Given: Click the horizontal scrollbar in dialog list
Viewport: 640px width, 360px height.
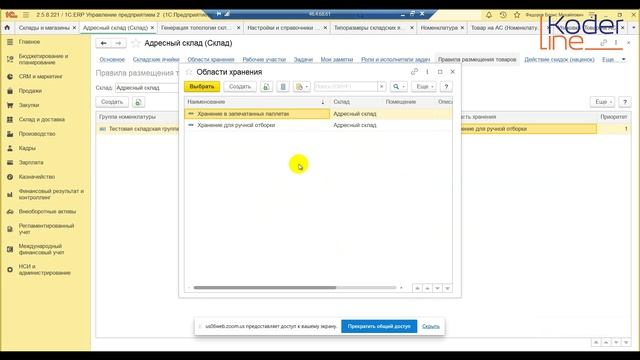Looking at the screenshot, I should coord(264,288).
